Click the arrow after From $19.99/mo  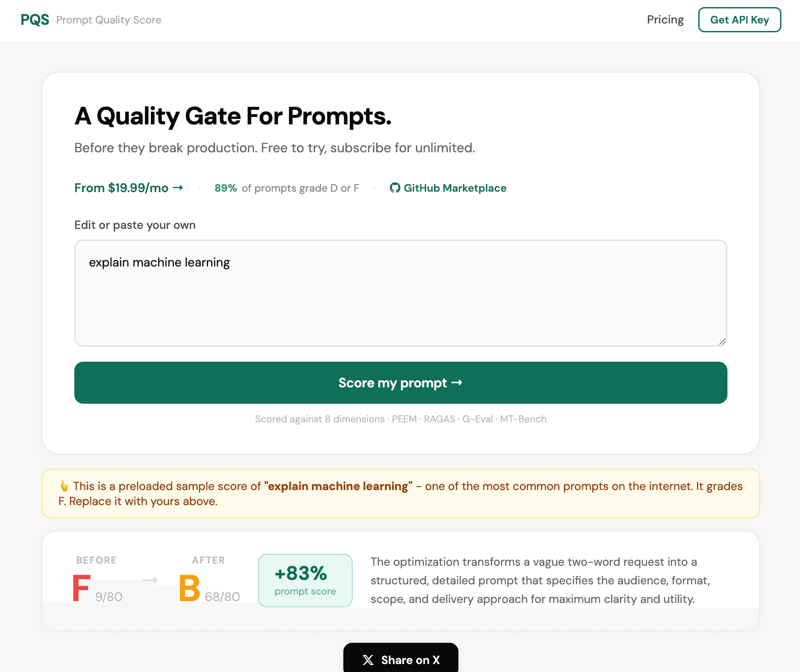178,188
